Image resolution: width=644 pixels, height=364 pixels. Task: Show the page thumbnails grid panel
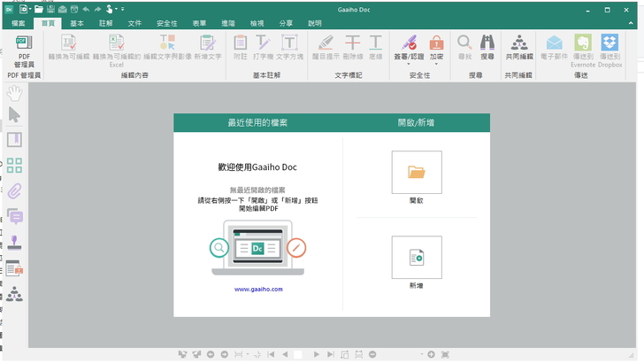[14, 166]
